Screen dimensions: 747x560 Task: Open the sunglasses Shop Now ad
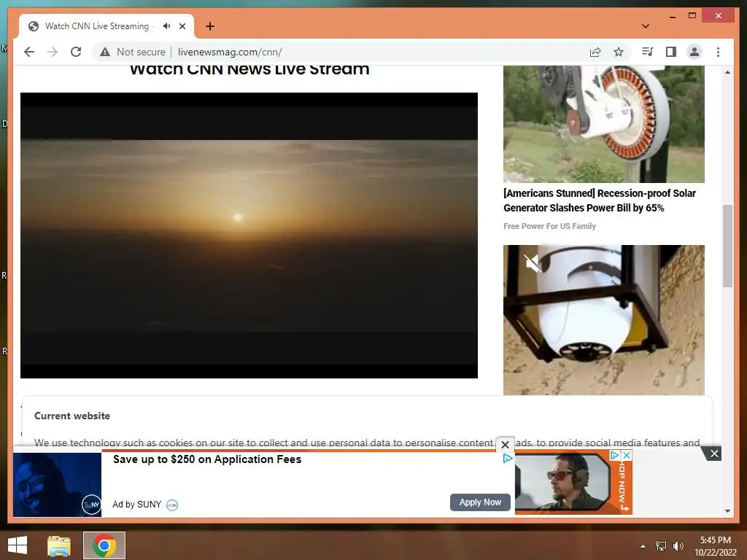tap(573, 482)
